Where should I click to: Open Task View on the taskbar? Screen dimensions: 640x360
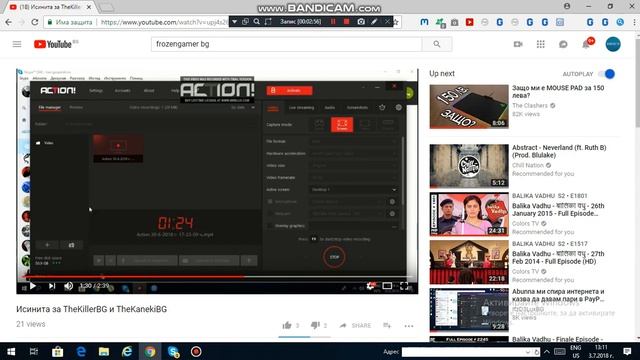click(x=34, y=351)
